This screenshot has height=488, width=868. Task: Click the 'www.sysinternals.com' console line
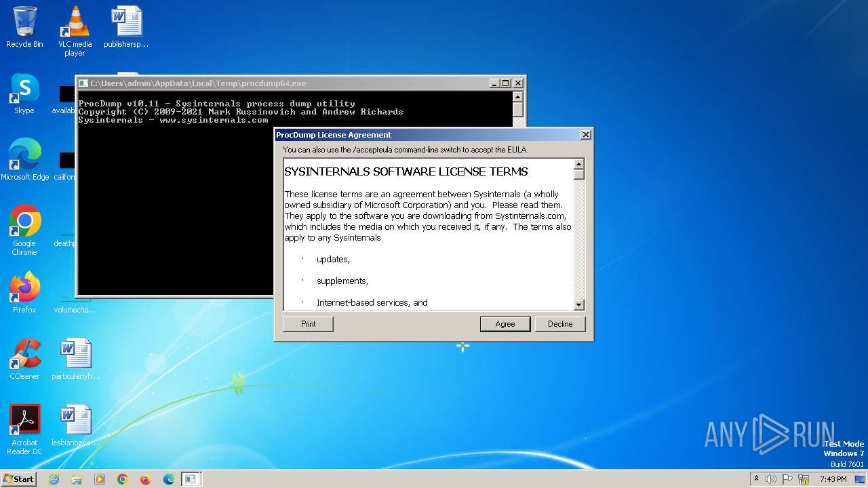point(173,120)
